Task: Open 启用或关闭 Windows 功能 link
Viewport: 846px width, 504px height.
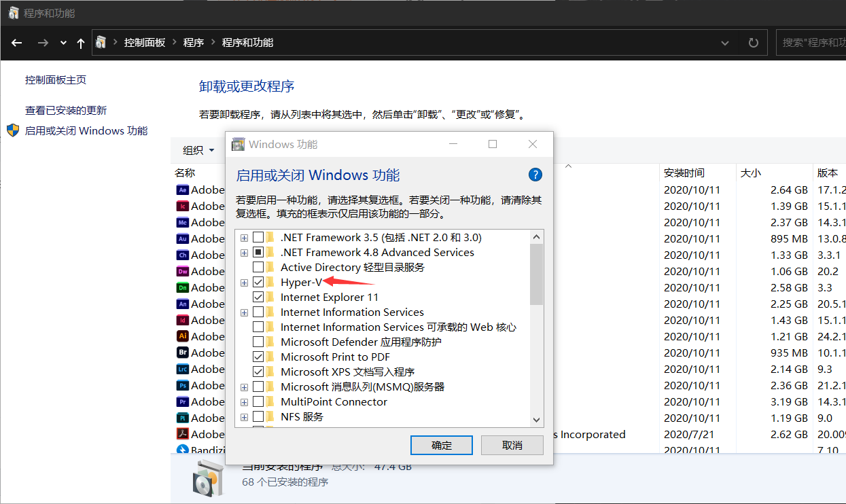Action: pos(86,130)
